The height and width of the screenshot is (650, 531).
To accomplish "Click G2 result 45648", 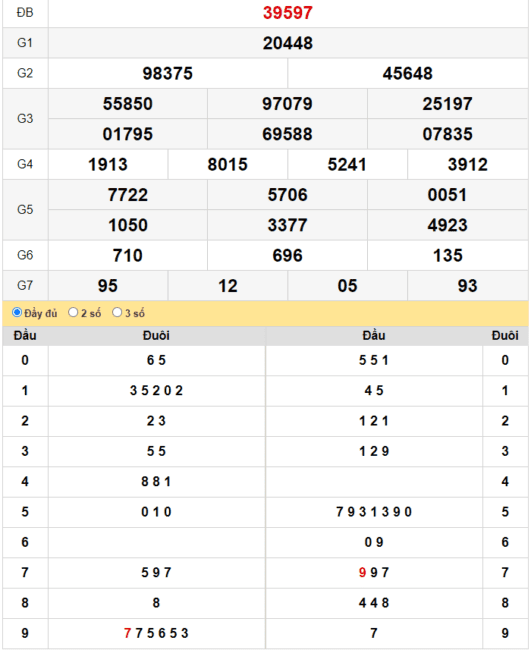I will click(407, 73).
